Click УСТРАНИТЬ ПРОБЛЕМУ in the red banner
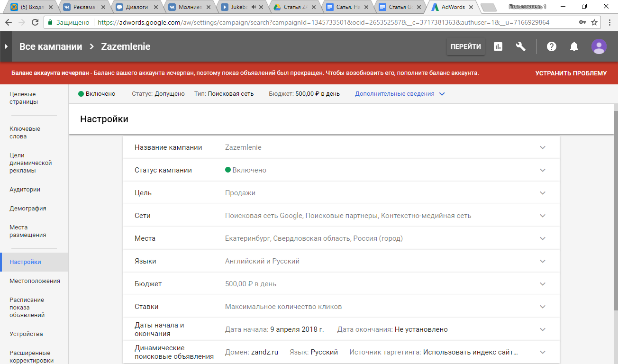The width and height of the screenshot is (618, 364). (571, 73)
